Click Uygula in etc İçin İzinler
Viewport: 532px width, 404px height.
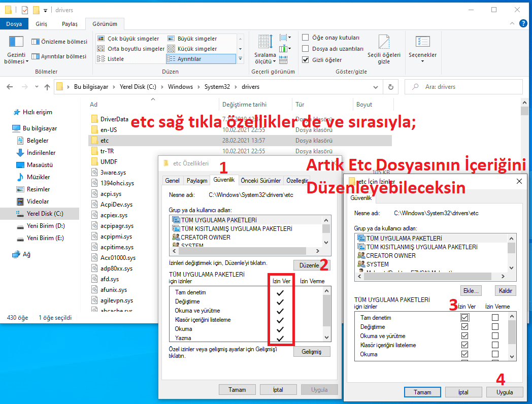pos(505,392)
